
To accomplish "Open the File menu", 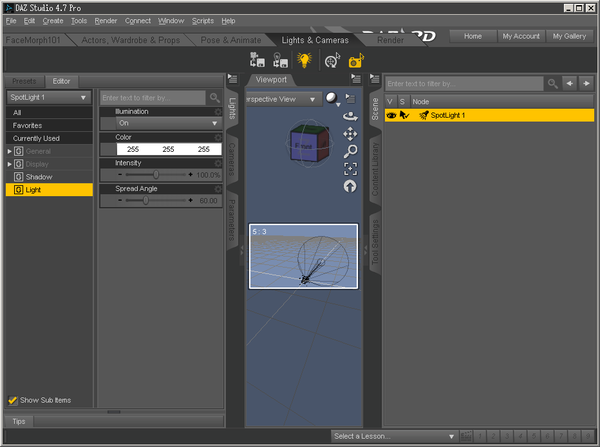I will pos(11,21).
